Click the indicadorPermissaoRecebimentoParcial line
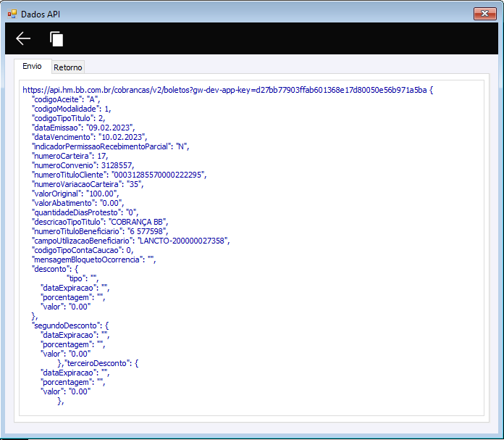Viewport: 504px width, 440px height. pyautogui.click(x=111, y=146)
